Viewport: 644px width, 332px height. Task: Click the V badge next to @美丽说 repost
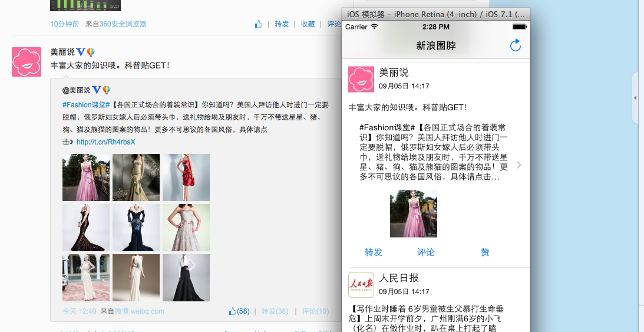(96, 90)
